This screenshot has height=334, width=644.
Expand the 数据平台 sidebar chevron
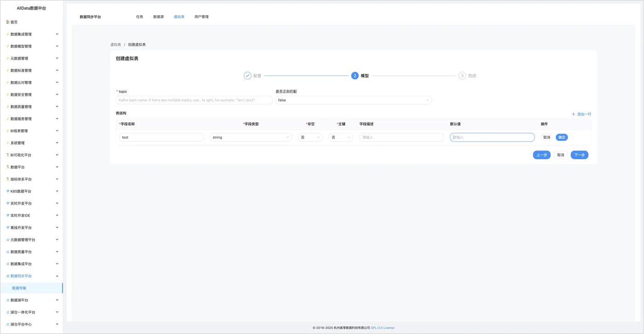click(57, 167)
